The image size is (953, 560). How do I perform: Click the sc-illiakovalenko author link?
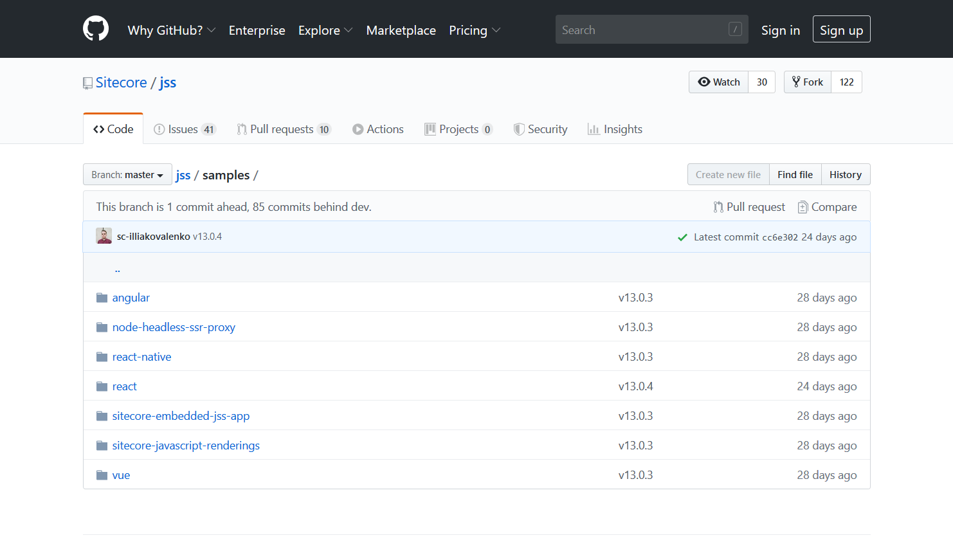pos(154,237)
